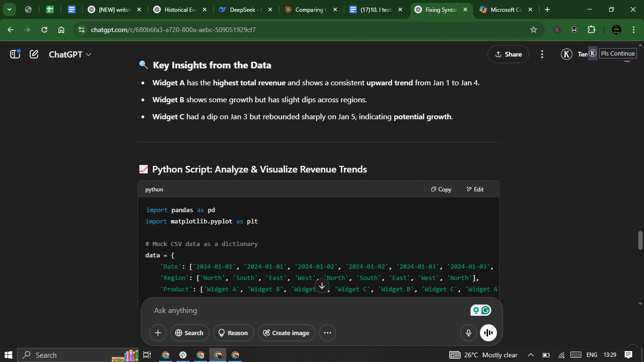
Task: Click the scroll-to-bottom arrow button
Action: (322, 285)
